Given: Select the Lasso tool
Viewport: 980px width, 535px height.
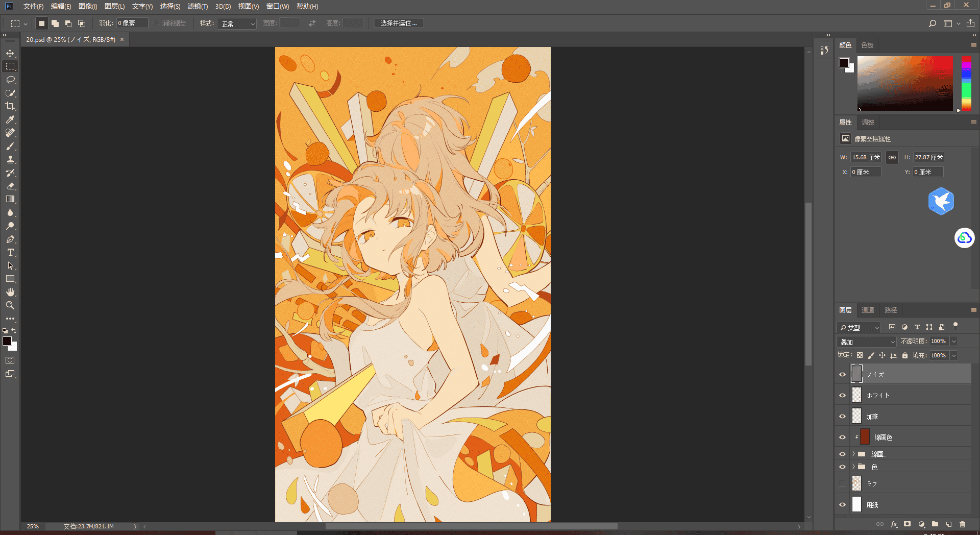Looking at the screenshot, I should (10, 80).
